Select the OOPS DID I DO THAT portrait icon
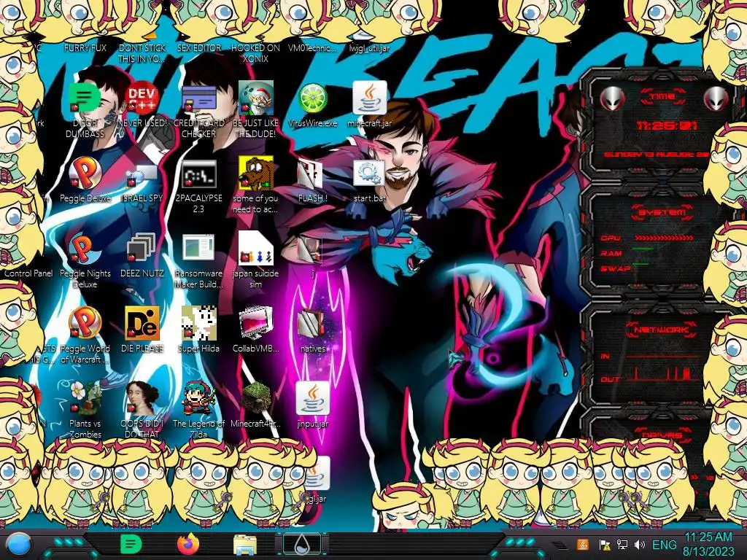Image resolution: width=747 pixels, height=560 pixels. tap(142, 398)
